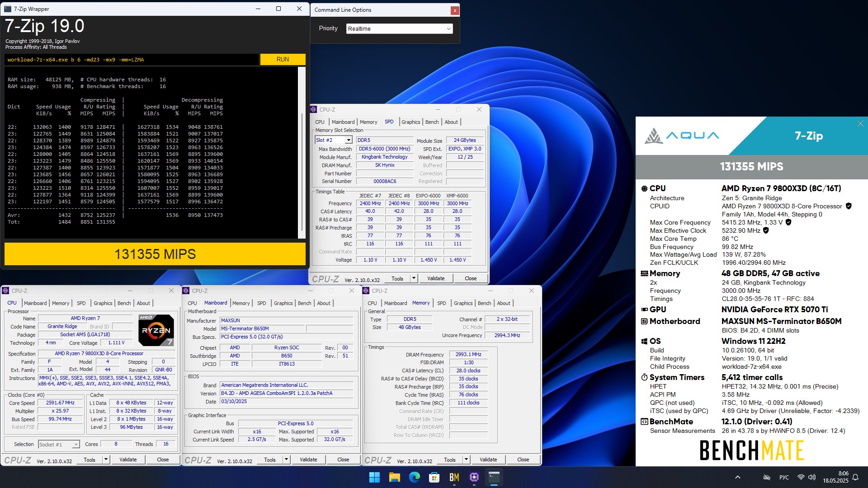The image size is (868, 488).
Task: Open Socket #1 selection dropdown
Action: coord(59,445)
